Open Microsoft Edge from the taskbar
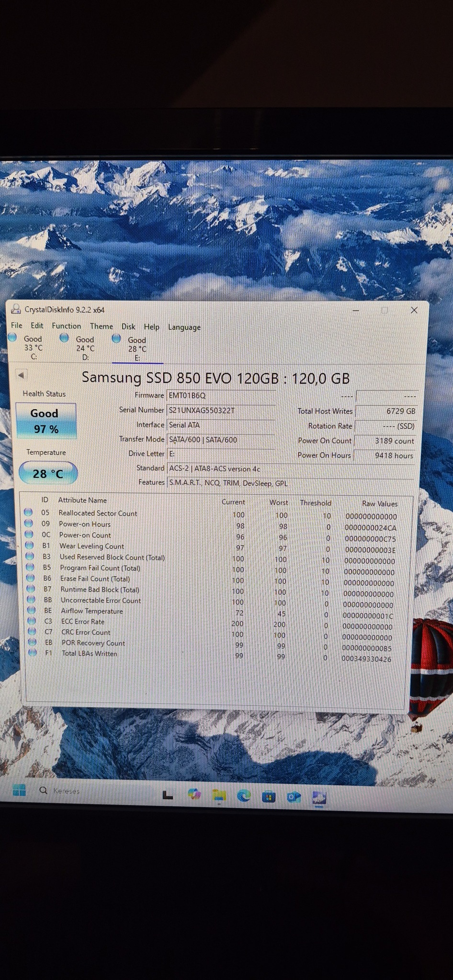Image resolution: width=453 pixels, height=980 pixels. 244,795
